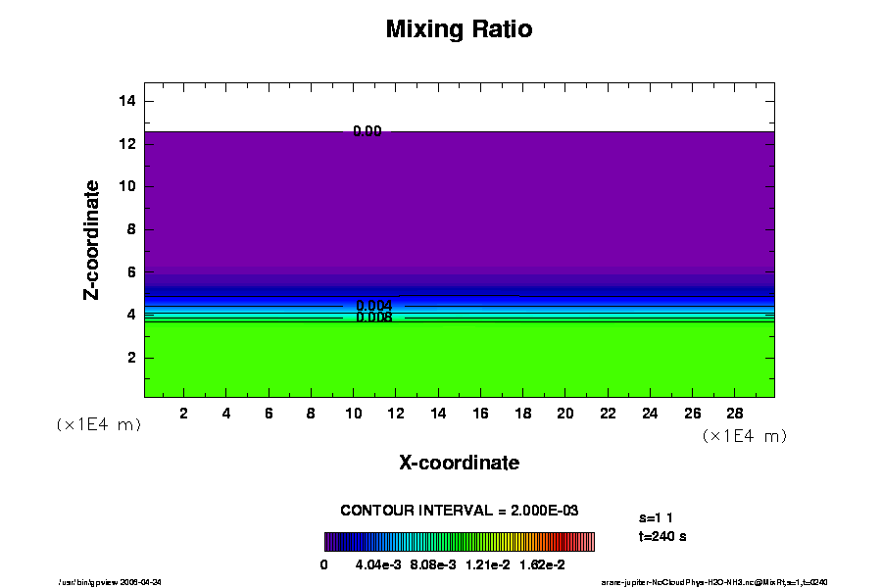Viewport: 882px width, 588px height.
Task: Click the 1.62e-2 colorbar tick label
Action: 542,564
